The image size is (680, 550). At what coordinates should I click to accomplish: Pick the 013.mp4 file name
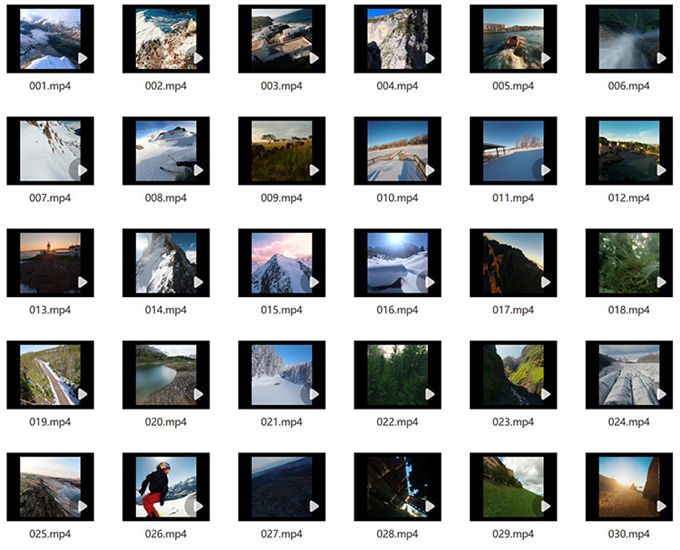click(50, 310)
